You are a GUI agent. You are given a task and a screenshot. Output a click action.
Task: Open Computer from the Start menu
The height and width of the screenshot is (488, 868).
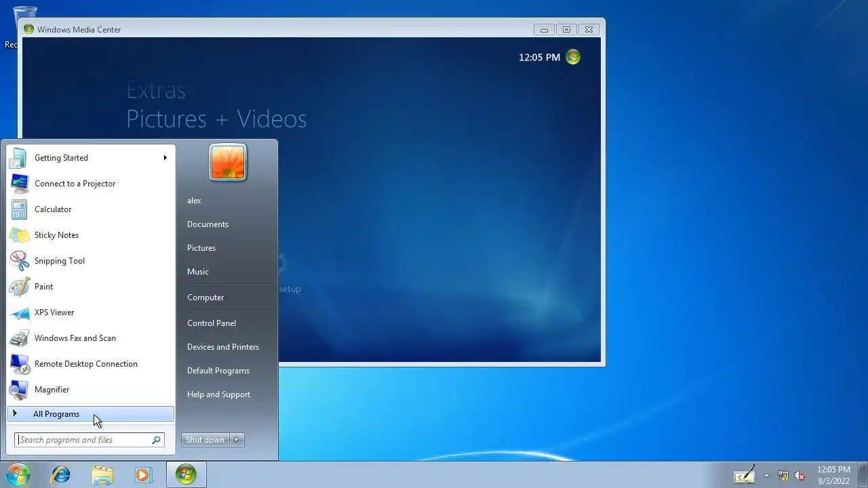tap(205, 298)
